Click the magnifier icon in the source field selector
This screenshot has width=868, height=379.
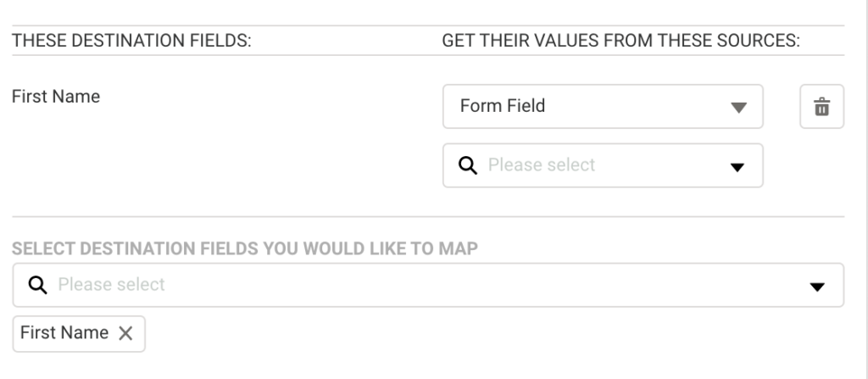(x=468, y=165)
